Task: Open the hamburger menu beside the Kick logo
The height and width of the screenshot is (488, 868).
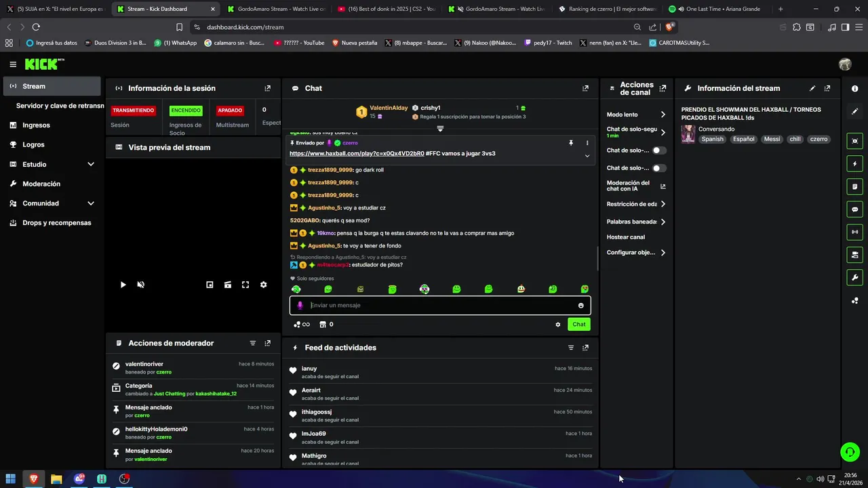Action: point(13,64)
